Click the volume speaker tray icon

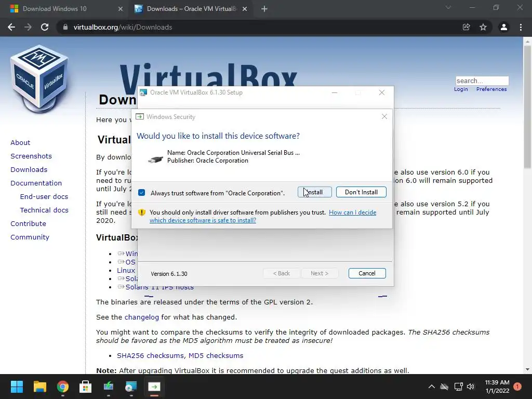point(471,387)
